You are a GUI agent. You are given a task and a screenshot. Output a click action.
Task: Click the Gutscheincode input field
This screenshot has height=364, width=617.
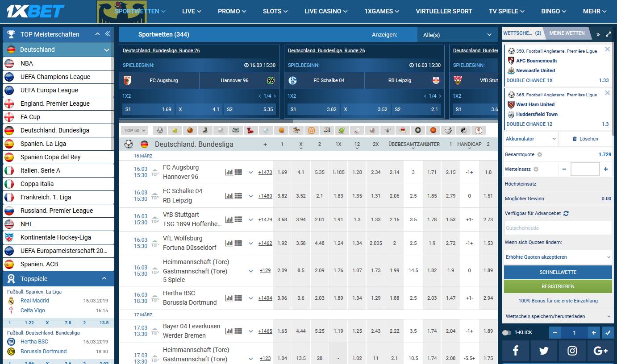(x=558, y=228)
